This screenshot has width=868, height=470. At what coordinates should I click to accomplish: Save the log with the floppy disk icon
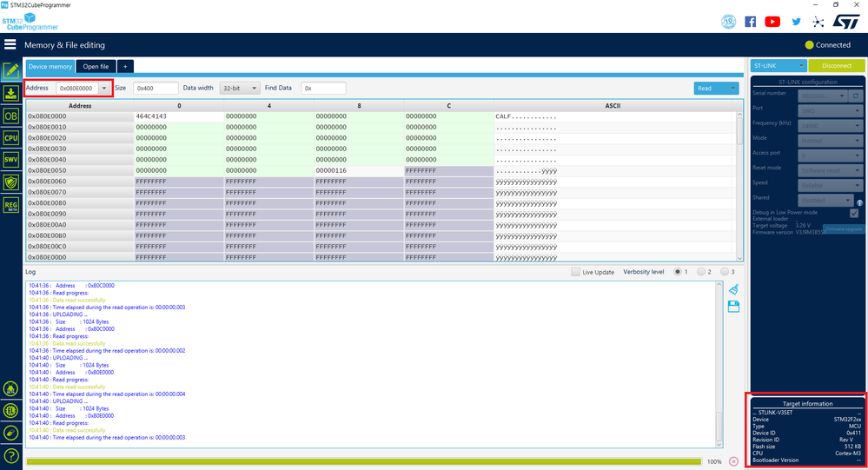[x=733, y=306]
